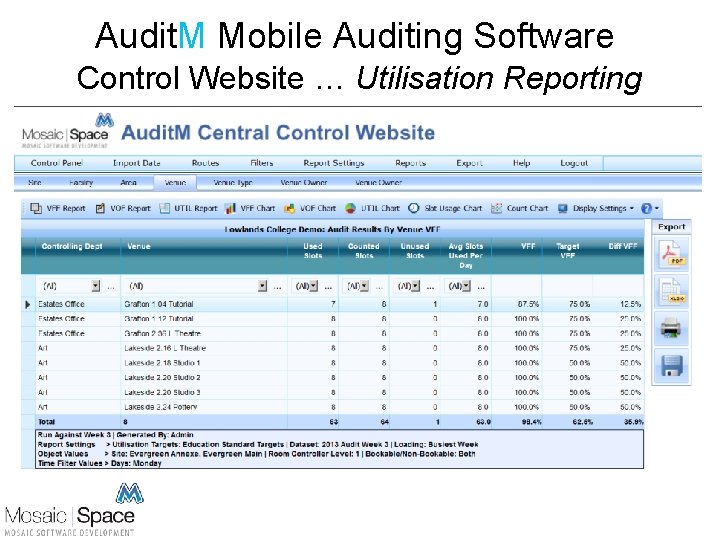The height and width of the screenshot is (540, 720).
Task: Open the Help menu
Action: pos(521,163)
